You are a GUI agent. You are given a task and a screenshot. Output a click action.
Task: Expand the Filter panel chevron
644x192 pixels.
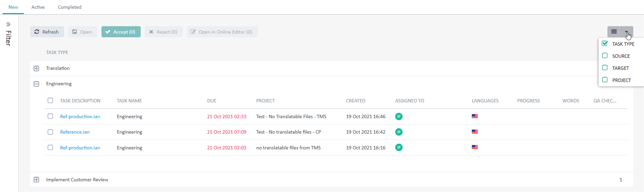[x=8, y=24]
